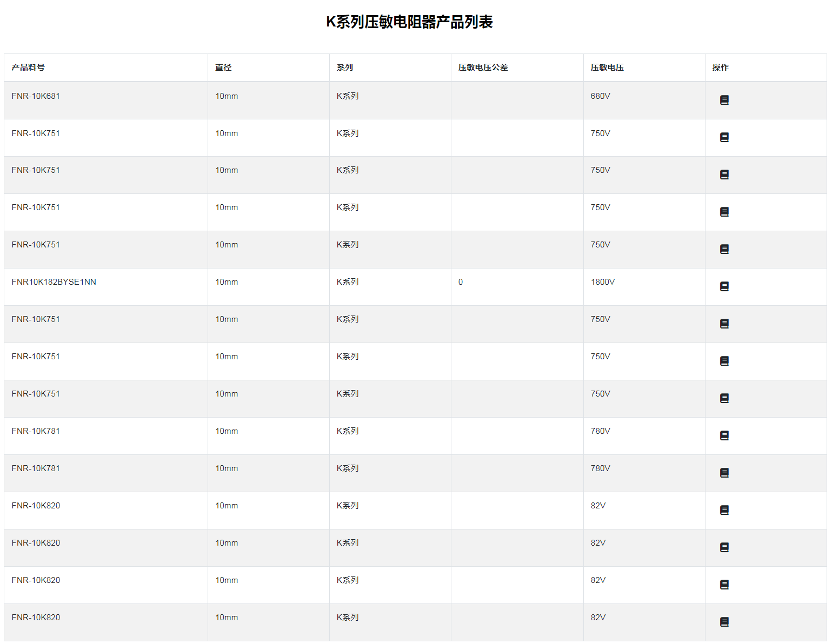View details icon for the last FNR-10K820 row
The width and height of the screenshot is (832, 644).
point(724,622)
